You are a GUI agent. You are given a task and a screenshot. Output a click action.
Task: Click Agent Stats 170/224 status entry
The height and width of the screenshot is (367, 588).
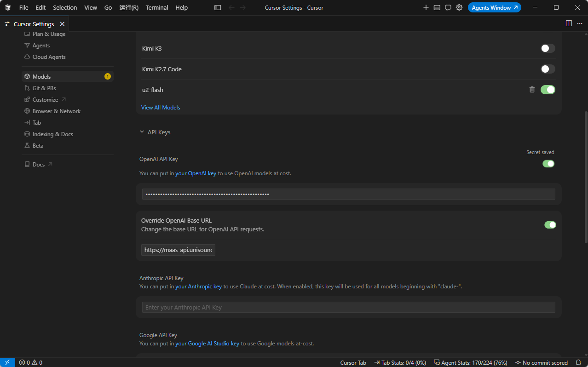[x=471, y=362]
